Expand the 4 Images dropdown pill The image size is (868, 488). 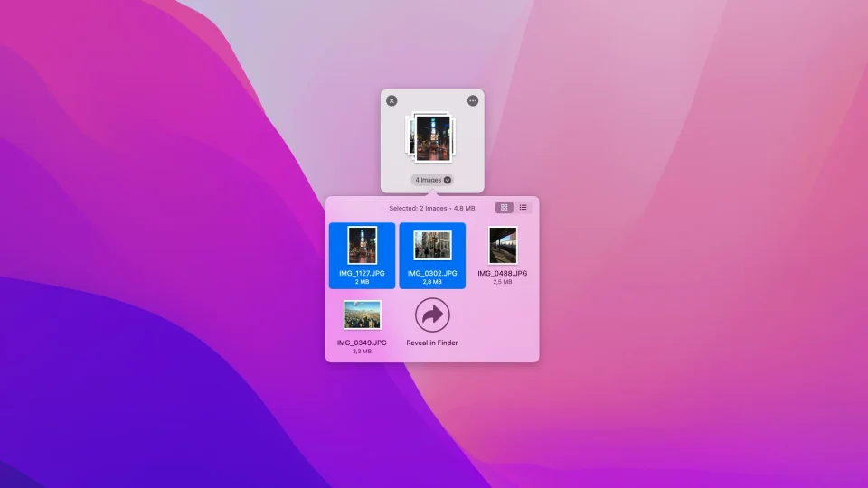point(432,180)
